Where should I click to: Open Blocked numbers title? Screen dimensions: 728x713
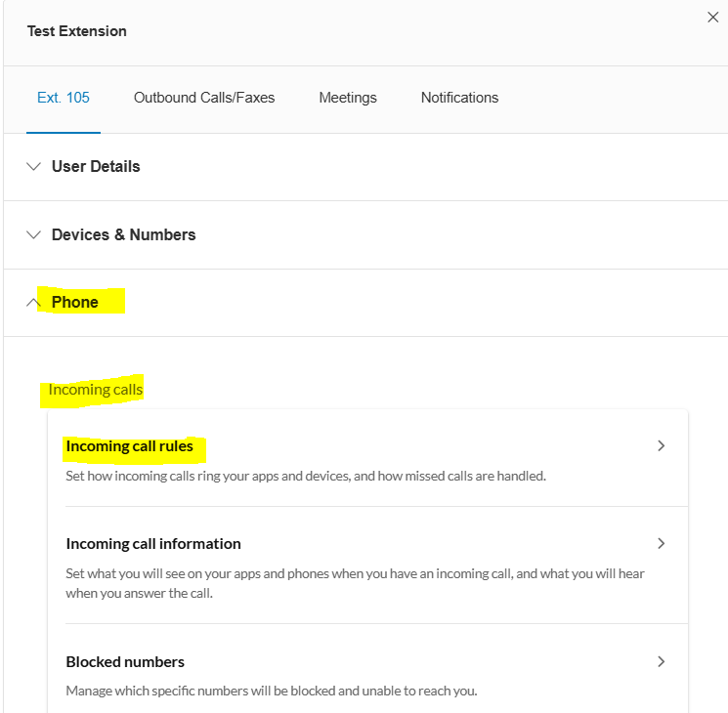coord(125,661)
